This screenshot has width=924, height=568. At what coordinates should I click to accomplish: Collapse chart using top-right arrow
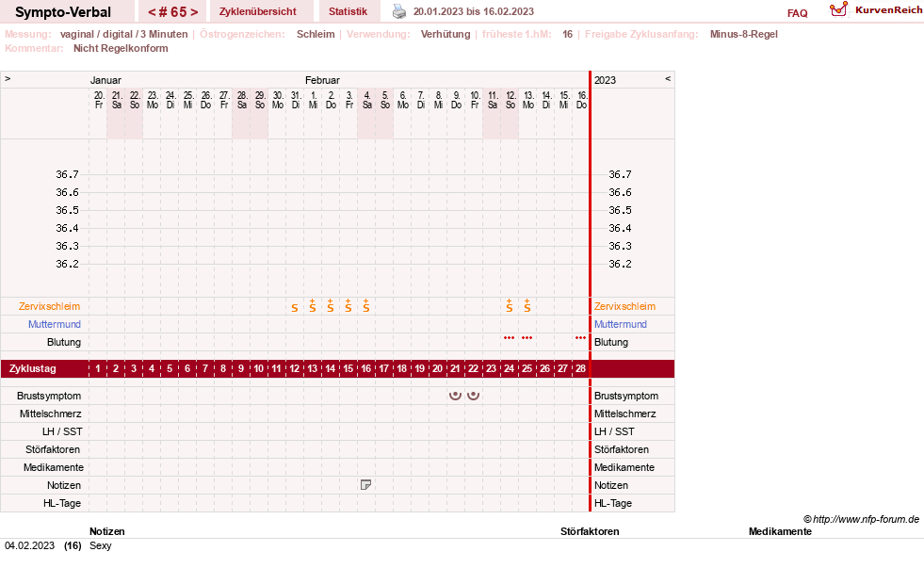coord(668,78)
